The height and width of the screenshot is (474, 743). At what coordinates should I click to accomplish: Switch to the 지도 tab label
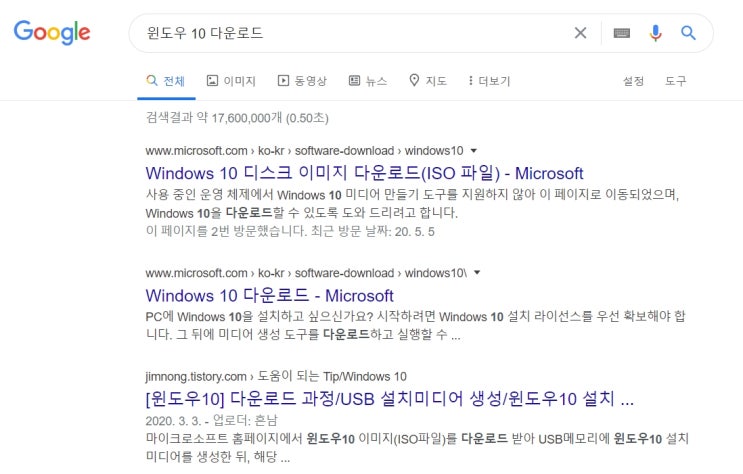pos(436,81)
